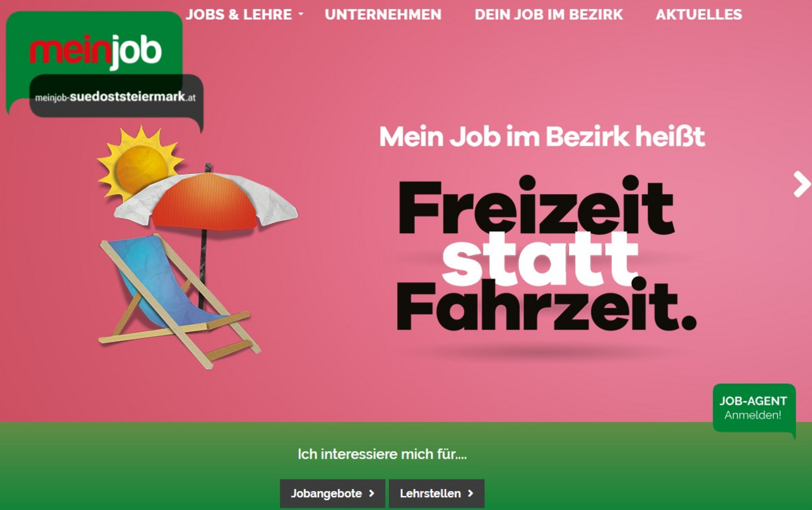
Task: Open the AKTUELLES menu item
Action: (698, 14)
